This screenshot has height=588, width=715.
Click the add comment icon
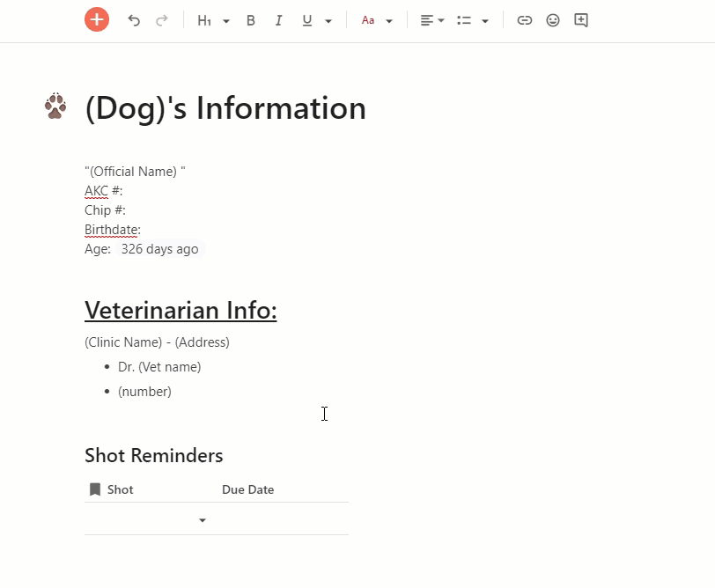[x=580, y=19]
